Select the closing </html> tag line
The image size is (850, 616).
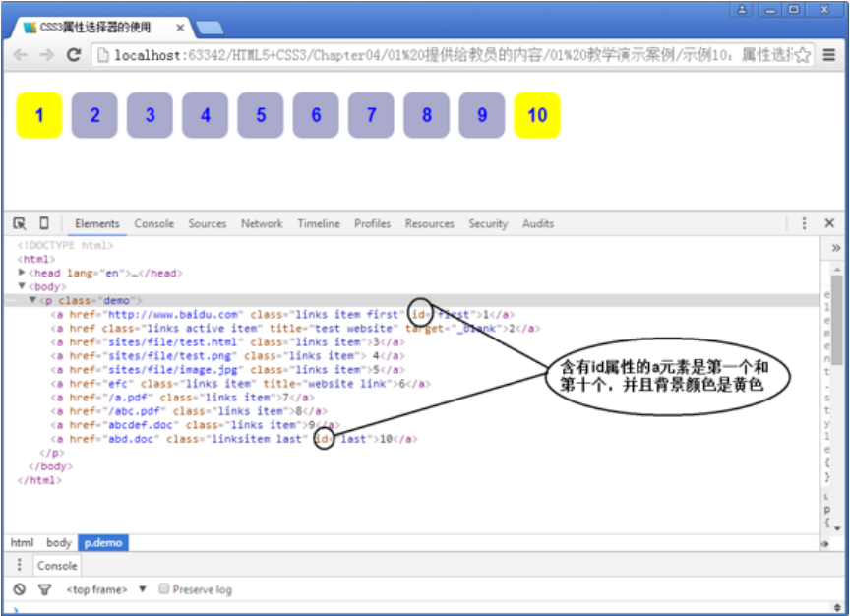39,480
